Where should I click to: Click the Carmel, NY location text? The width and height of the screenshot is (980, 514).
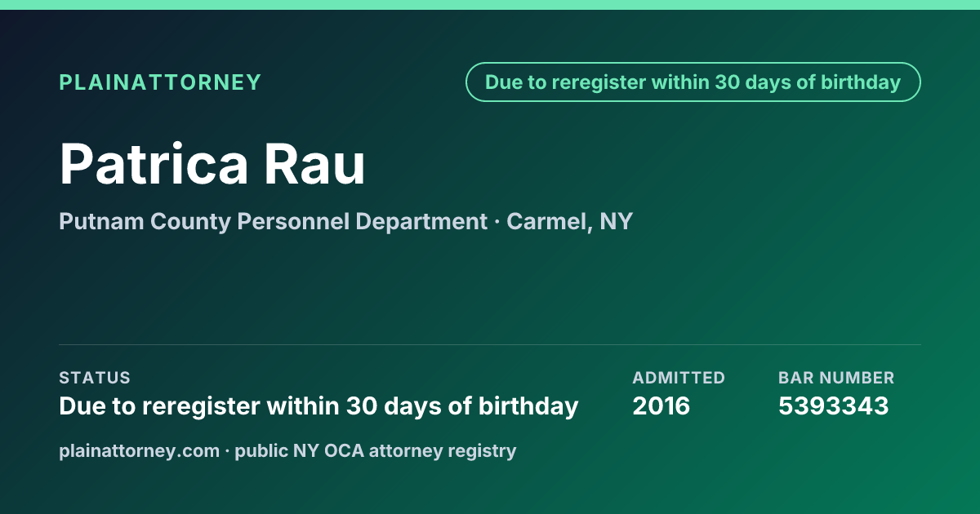coord(570,221)
